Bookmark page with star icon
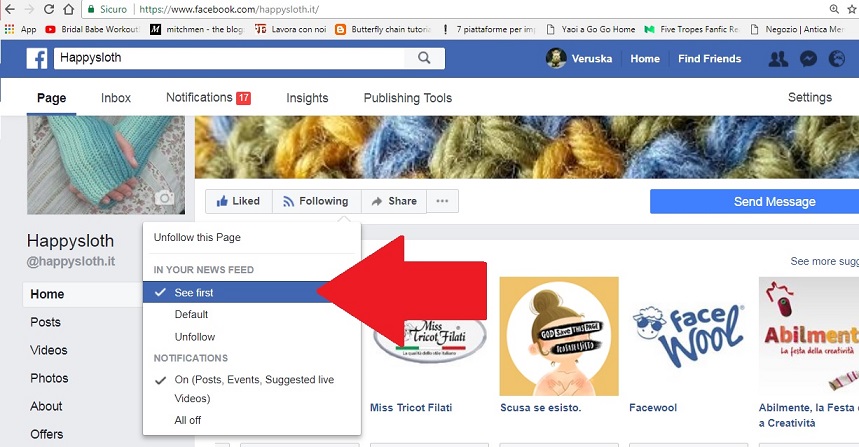 (x=852, y=9)
